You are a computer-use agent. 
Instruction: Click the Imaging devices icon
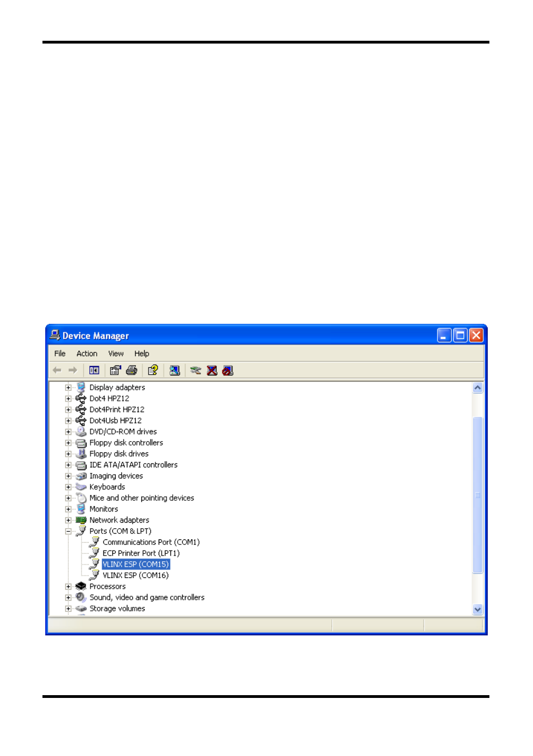click(81, 476)
